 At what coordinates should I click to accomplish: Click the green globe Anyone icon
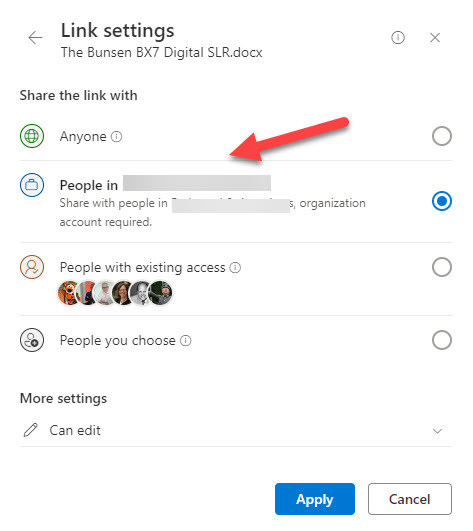(32, 136)
